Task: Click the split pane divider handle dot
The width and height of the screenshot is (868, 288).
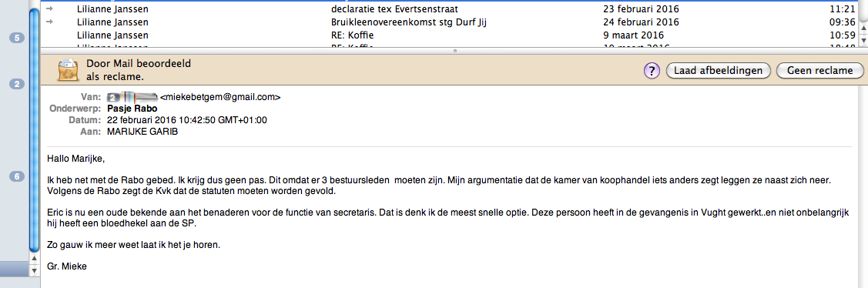Action: pos(455,50)
